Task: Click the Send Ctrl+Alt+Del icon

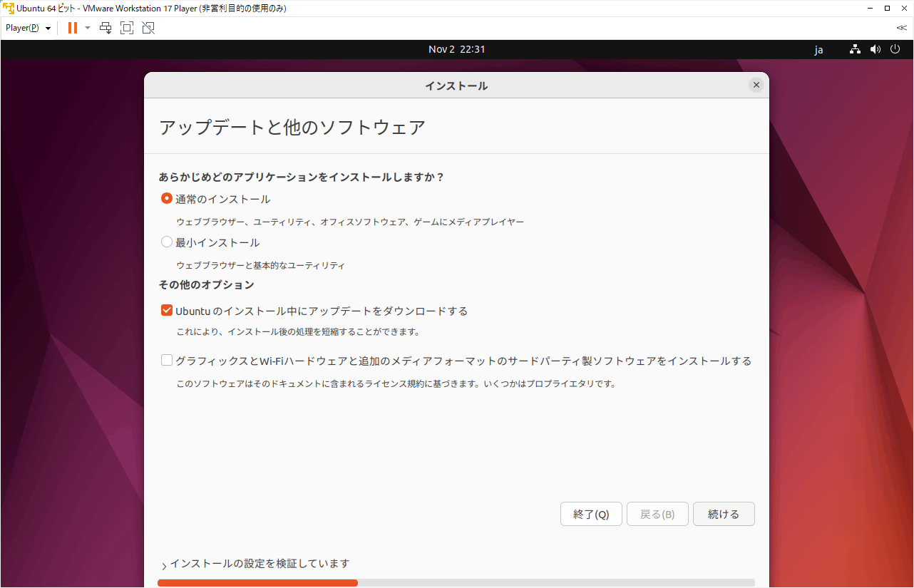Action: coord(106,28)
